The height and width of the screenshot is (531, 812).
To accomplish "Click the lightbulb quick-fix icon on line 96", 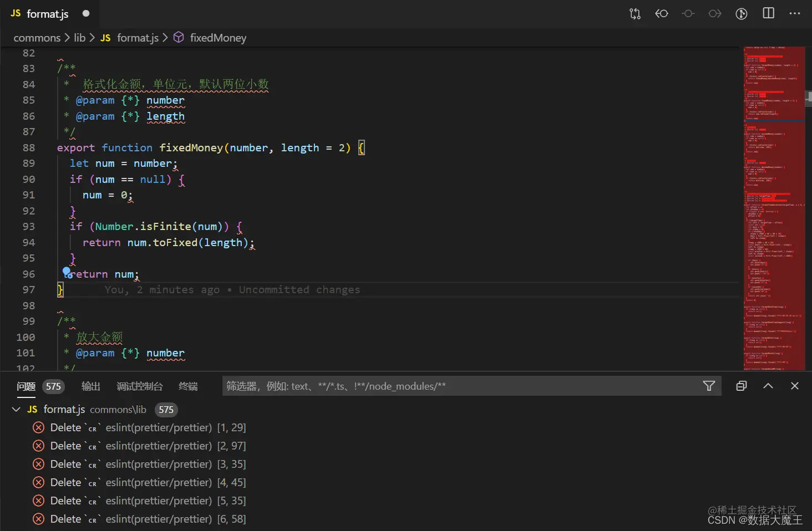I will (67, 272).
